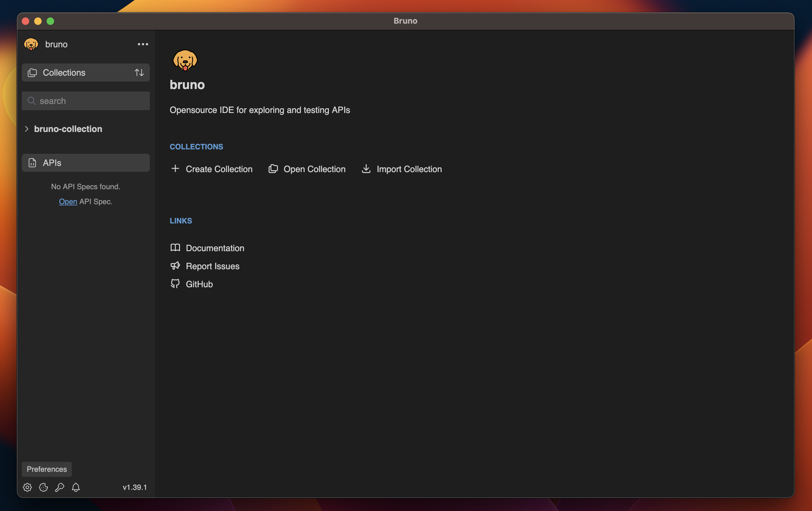
Task: Click the sort collections arrows icon
Action: (139, 73)
